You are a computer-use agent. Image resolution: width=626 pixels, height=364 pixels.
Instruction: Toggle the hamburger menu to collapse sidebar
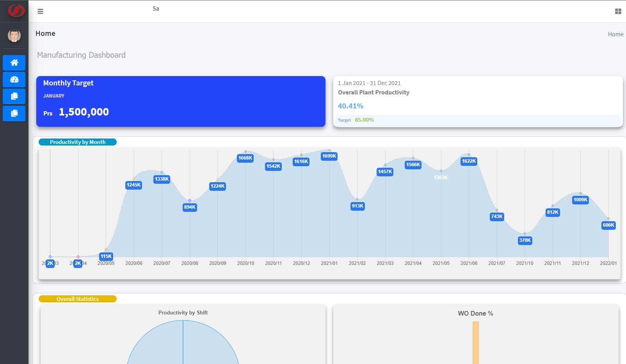tap(40, 11)
